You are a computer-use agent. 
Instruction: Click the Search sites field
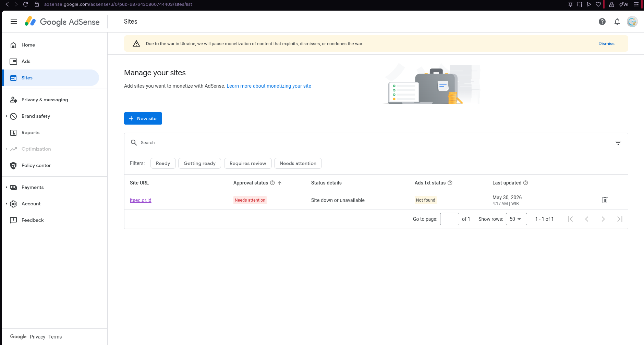pos(374,142)
